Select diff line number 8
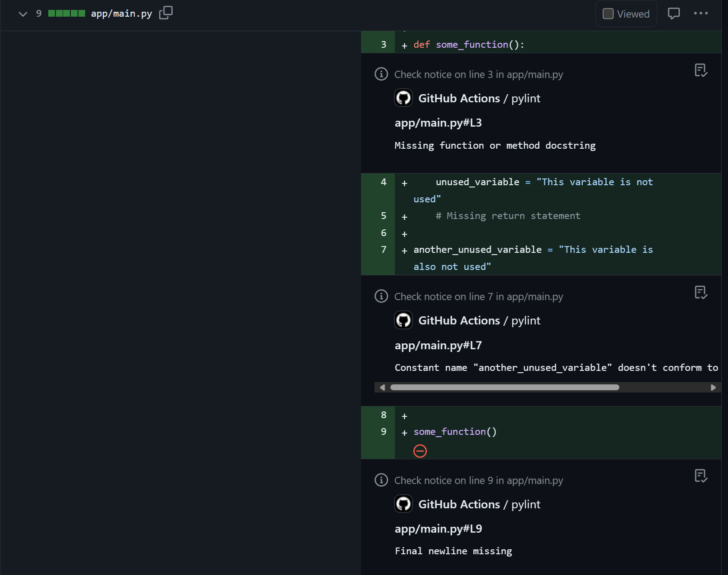 (x=384, y=415)
